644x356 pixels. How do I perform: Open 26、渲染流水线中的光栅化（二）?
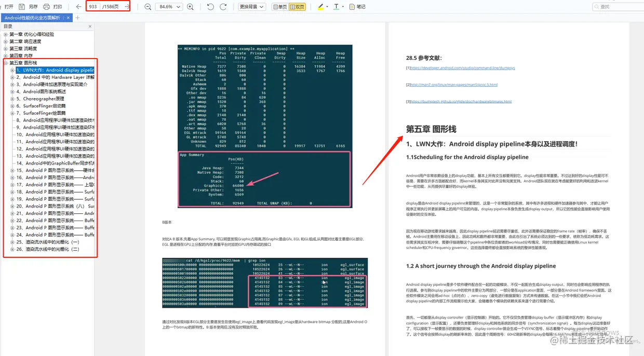pos(48,249)
